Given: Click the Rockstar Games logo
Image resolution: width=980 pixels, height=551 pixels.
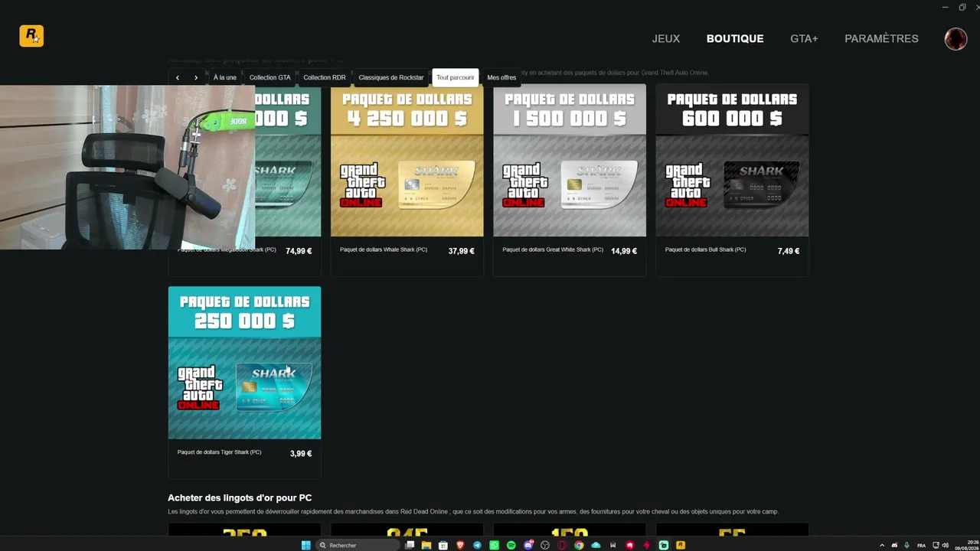Looking at the screenshot, I should click(31, 36).
